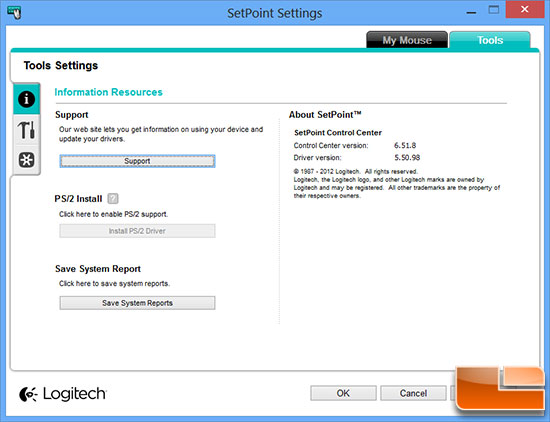This screenshot has height=422, width=550.
Task: Click the Install PS/2 Driver button
Action: click(137, 231)
